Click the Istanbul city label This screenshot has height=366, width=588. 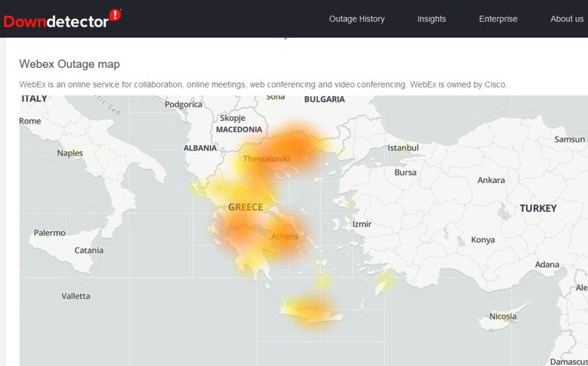pos(402,148)
